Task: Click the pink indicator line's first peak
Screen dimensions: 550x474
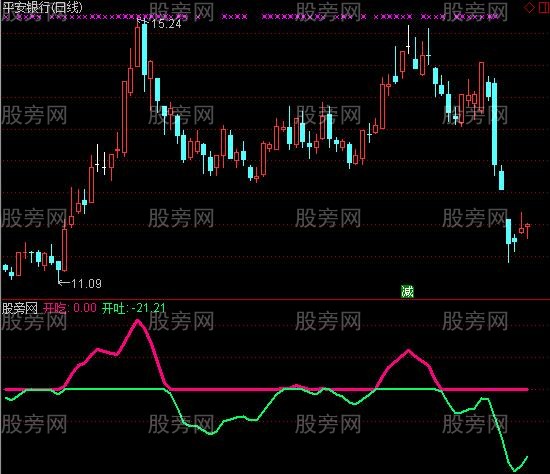Action: coord(138,321)
